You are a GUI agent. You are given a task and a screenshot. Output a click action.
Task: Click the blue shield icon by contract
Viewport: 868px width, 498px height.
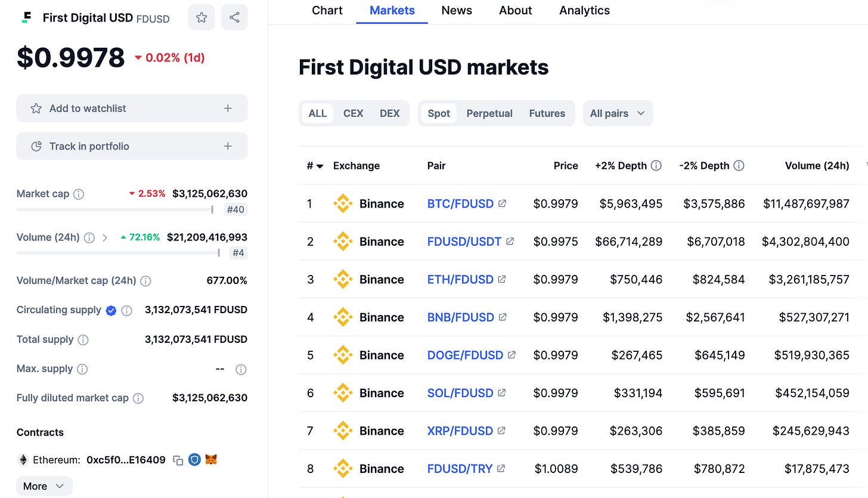194,460
